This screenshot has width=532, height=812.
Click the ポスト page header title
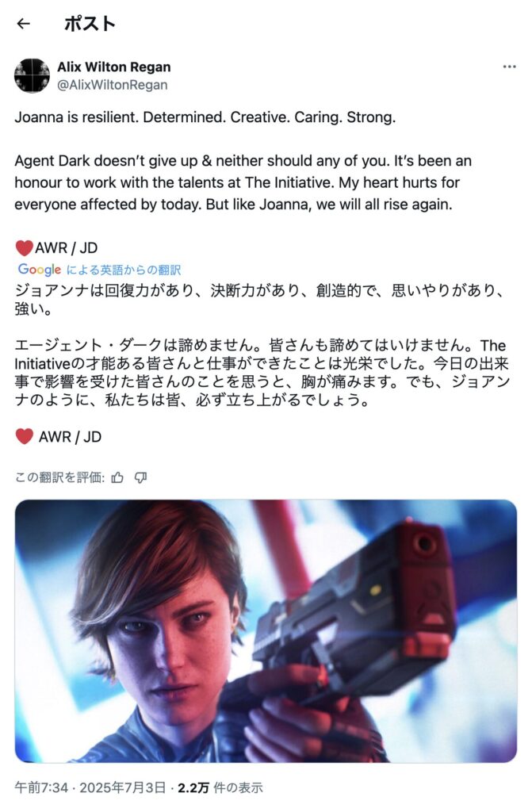(x=90, y=24)
